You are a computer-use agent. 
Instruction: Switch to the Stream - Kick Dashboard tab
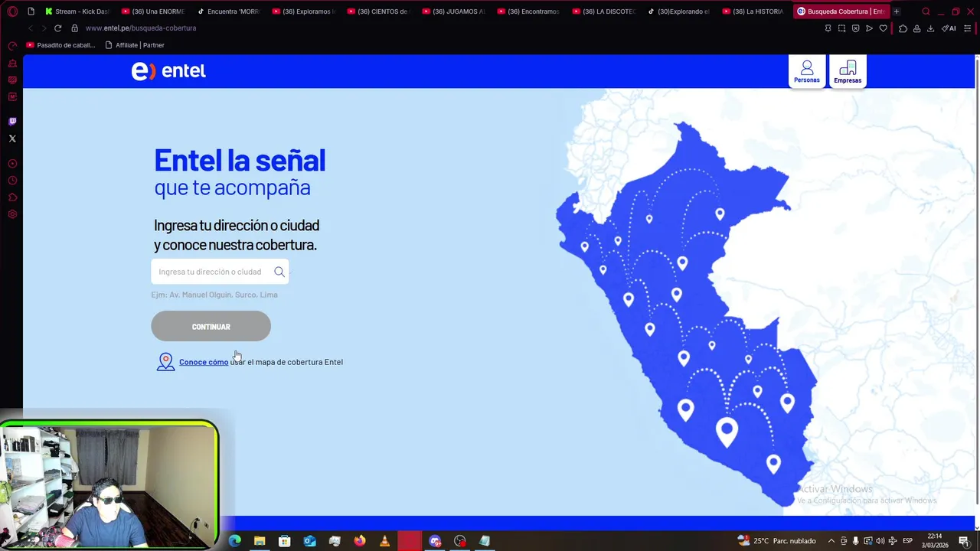click(x=77, y=11)
